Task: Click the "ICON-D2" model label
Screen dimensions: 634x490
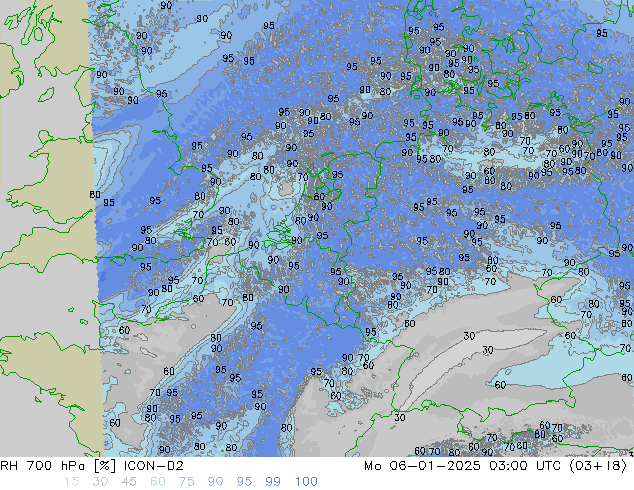Action: click(154, 466)
